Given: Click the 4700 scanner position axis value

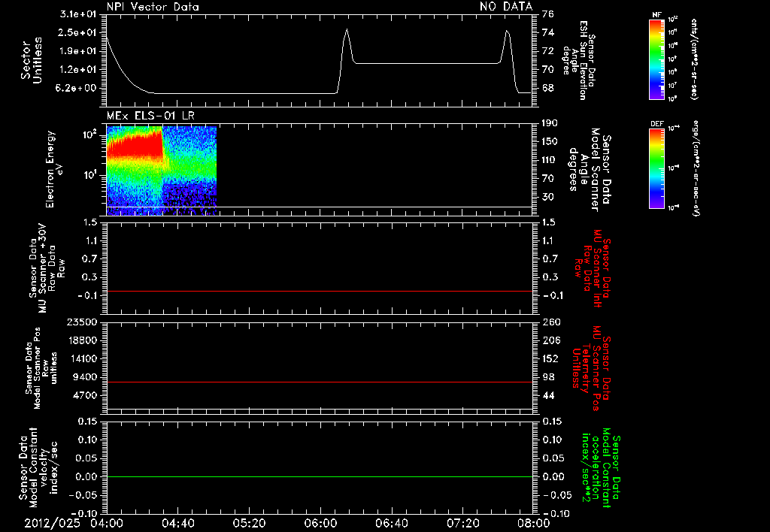Looking at the screenshot, I should (x=86, y=395).
